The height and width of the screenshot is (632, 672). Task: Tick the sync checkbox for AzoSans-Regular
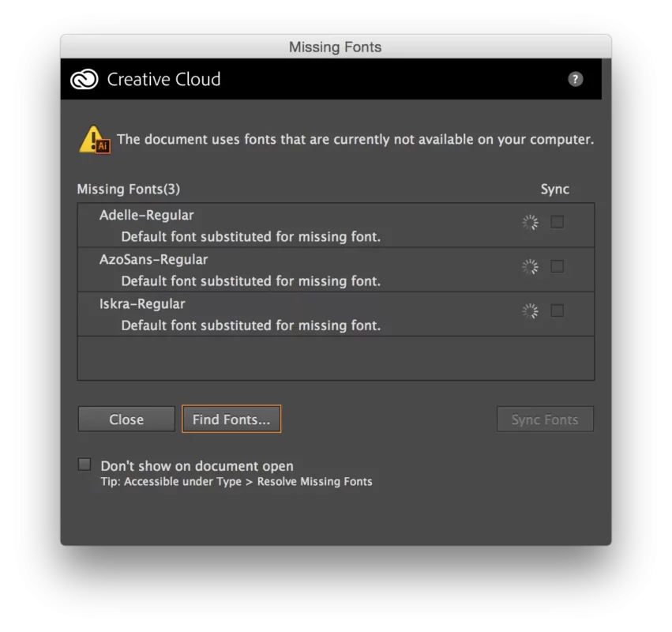click(x=557, y=266)
